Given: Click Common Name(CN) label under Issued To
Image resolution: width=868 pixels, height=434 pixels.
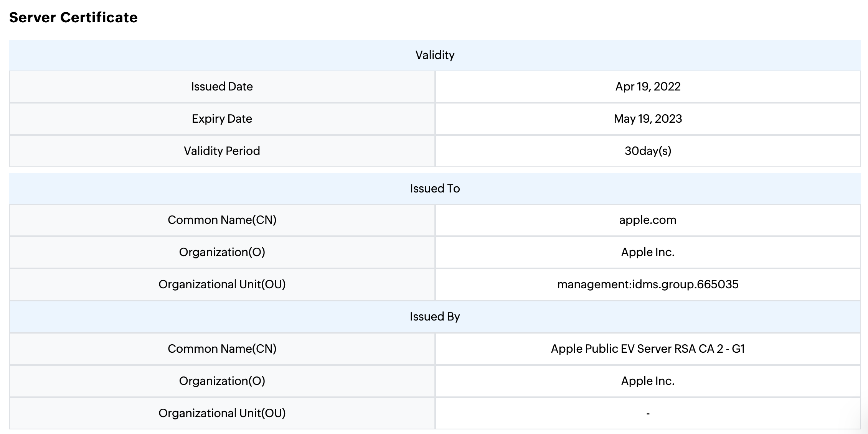Looking at the screenshot, I should coord(222,220).
